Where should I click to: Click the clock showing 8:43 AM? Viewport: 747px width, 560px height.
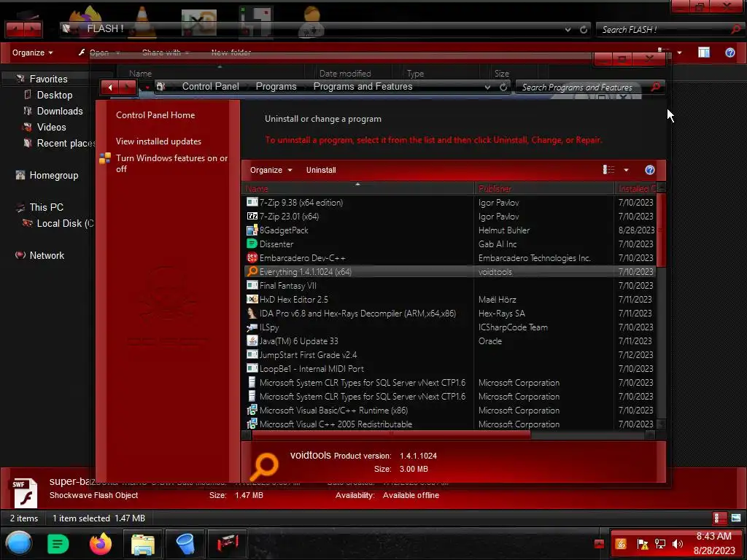(713, 536)
